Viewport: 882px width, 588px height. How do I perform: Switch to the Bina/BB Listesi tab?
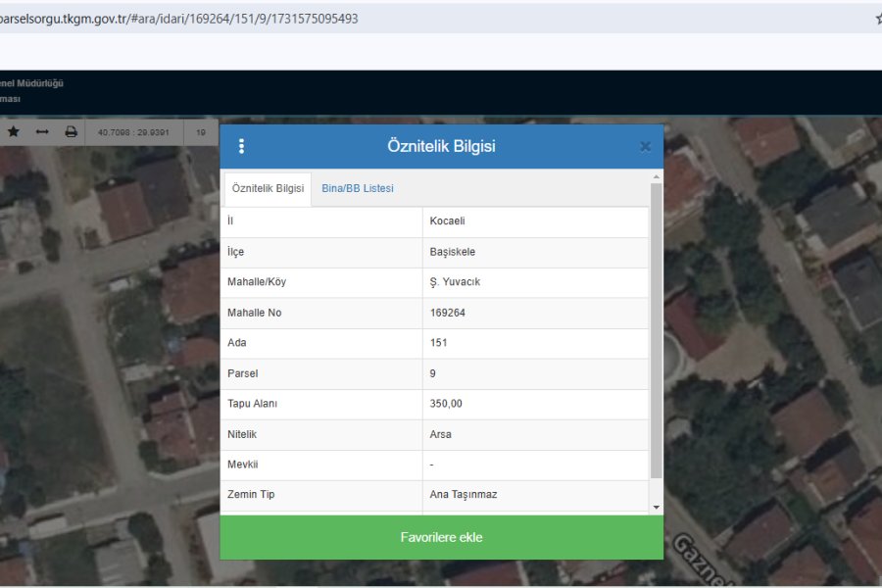click(358, 188)
